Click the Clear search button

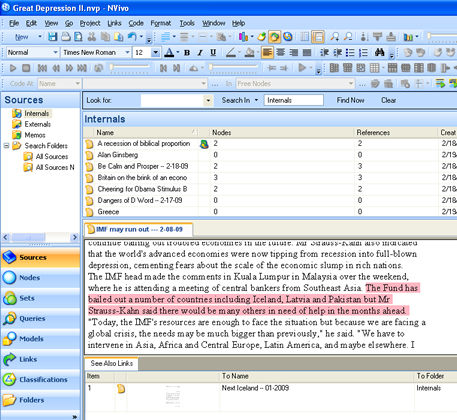click(388, 100)
